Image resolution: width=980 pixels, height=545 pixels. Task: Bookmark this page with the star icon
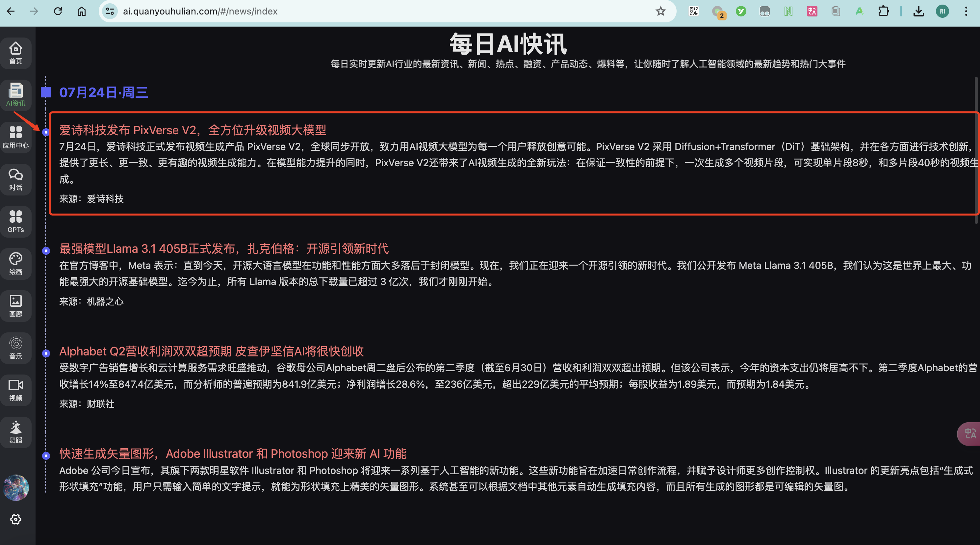point(660,11)
